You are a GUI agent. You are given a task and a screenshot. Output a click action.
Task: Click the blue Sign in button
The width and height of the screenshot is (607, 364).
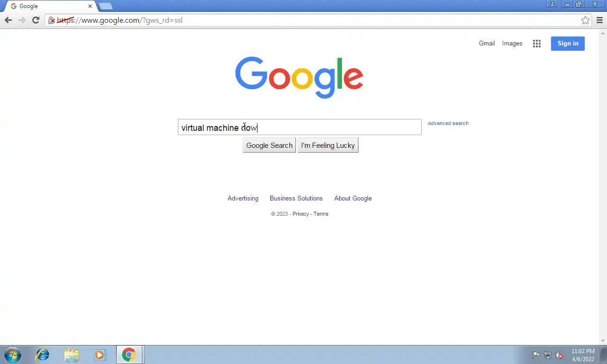point(568,44)
